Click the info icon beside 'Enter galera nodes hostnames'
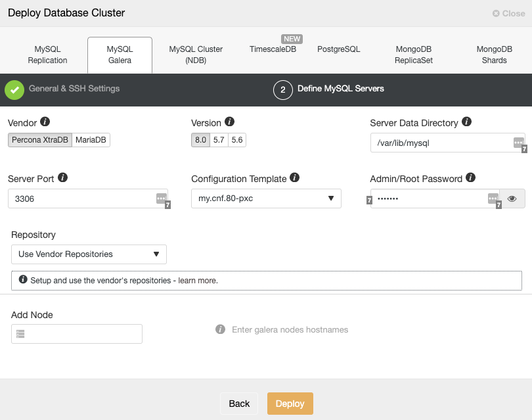The height and width of the screenshot is (420, 532). pos(220,329)
